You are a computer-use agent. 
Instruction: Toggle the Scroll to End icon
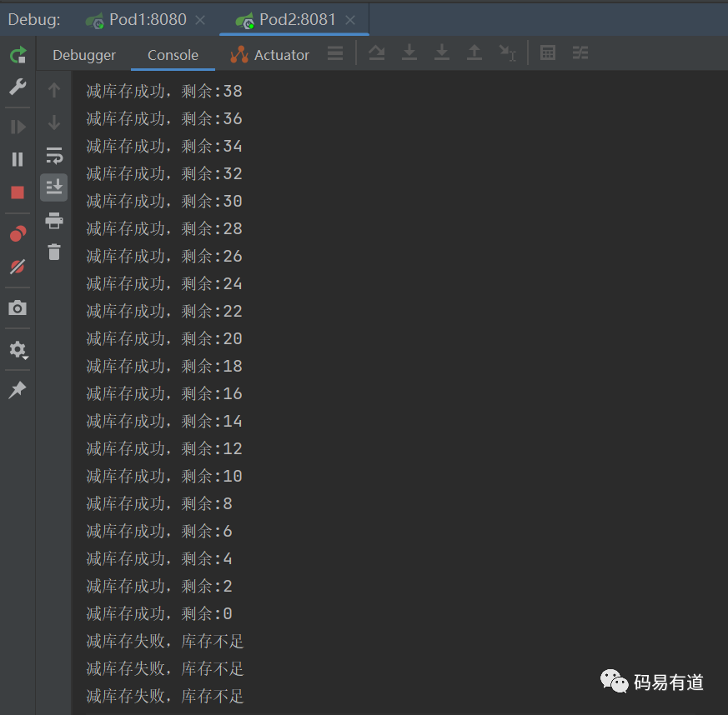click(54, 187)
